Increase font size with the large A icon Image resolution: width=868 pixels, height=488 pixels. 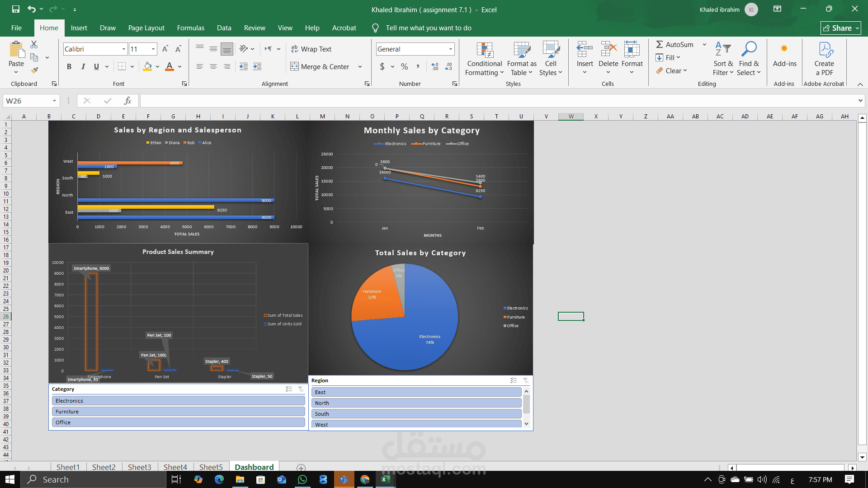165,49
